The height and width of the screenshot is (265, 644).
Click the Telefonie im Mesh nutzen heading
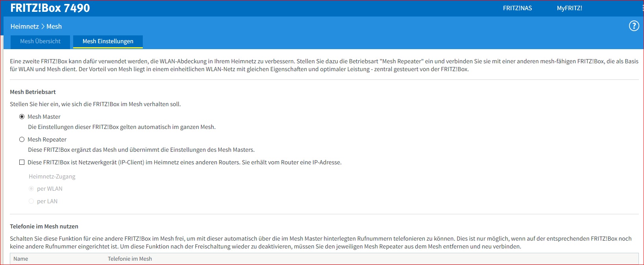click(44, 226)
